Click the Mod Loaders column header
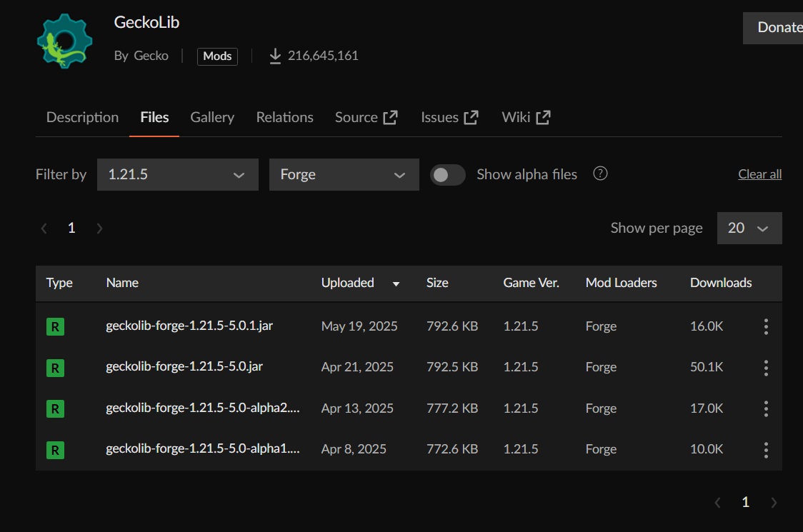The image size is (803, 532). point(622,283)
